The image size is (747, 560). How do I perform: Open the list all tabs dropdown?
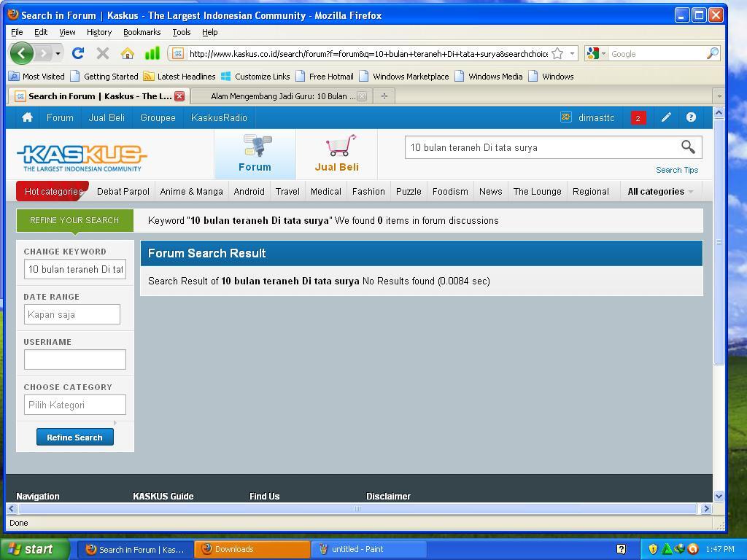[719, 96]
